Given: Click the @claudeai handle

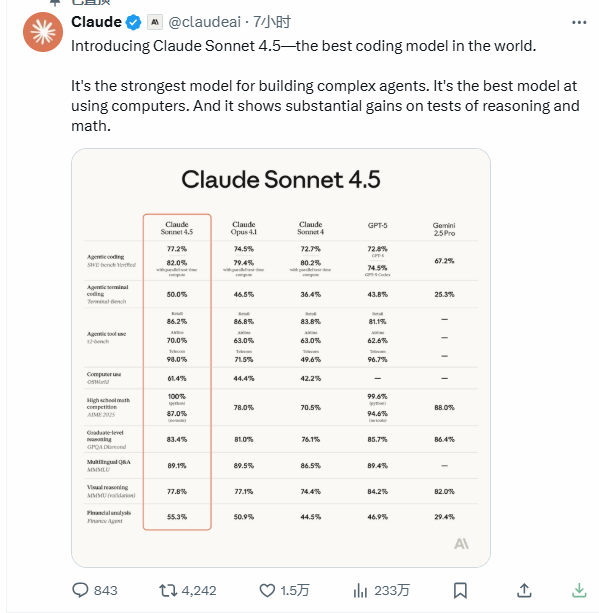Looking at the screenshot, I should [x=204, y=22].
